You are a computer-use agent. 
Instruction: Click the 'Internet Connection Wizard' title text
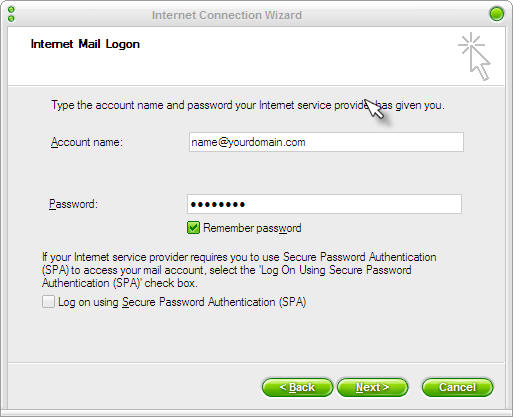(227, 15)
